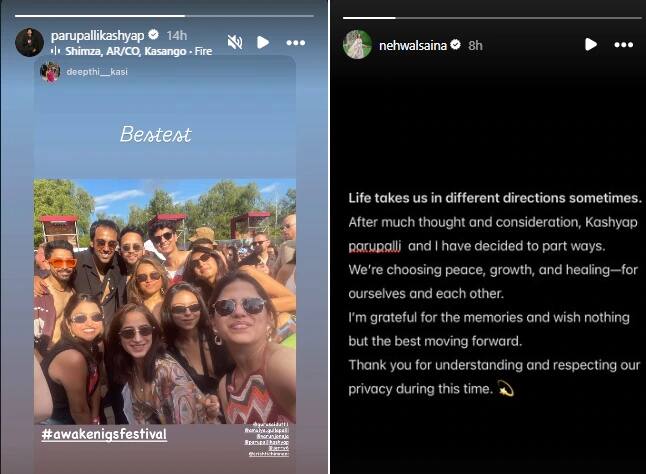Open nehwalsaina profile picture

357,44
